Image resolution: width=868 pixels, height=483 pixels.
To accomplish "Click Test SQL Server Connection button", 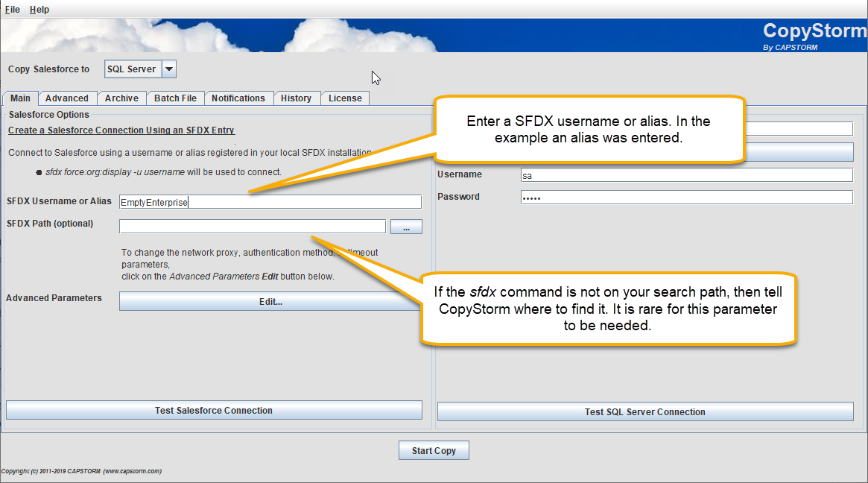I will coord(645,411).
